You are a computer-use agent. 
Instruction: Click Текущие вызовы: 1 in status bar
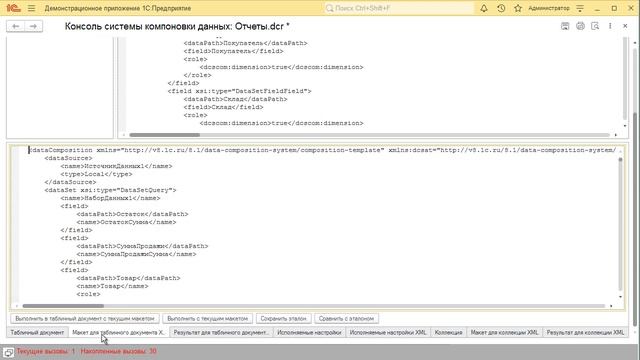pyautogui.click(x=46, y=351)
